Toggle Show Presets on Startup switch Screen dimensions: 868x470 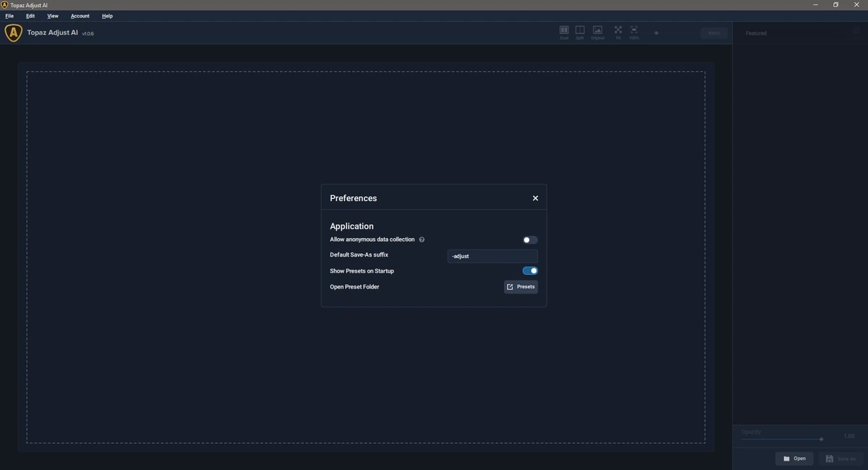(530, 271)
